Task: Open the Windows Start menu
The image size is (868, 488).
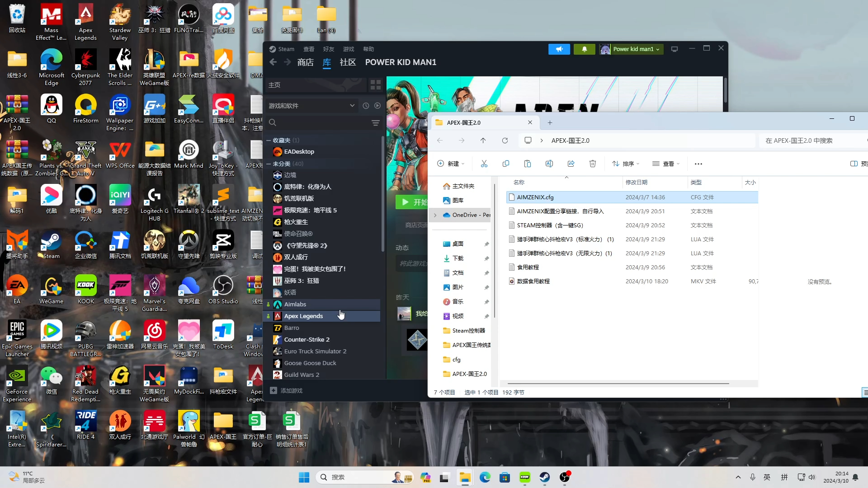Action: point(304,477)
